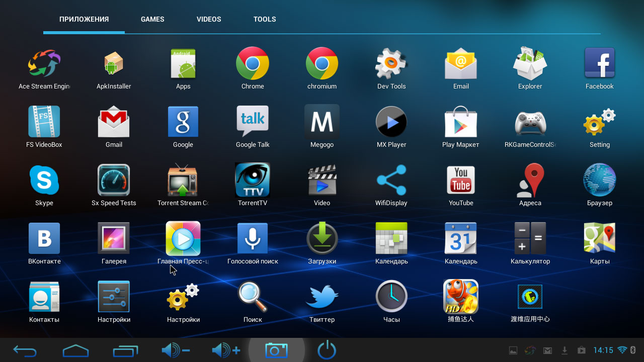644x362 pixels.
Task: Open the download notification icon
Action: pos(565,350)
